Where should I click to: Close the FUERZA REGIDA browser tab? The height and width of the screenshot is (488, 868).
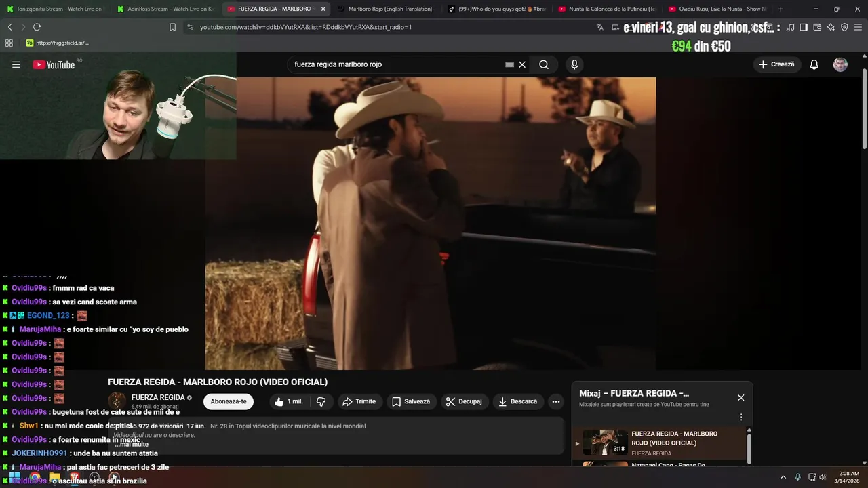[323, 9]
